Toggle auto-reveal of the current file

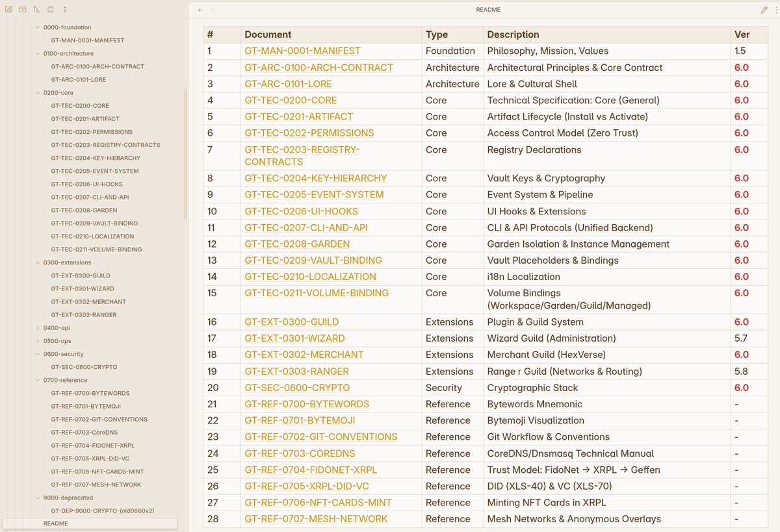51,10
